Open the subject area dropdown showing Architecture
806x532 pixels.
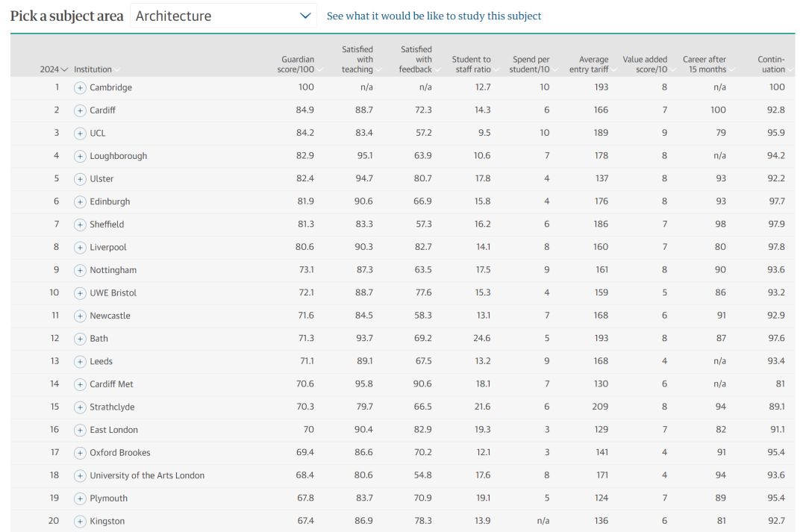tap(223, 16)
